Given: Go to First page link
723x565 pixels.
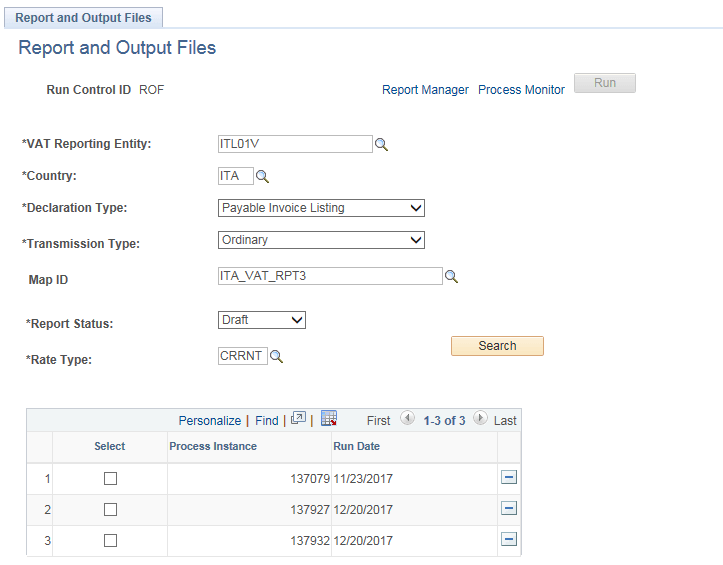Looking at the screenshot, I should point(379,421).
